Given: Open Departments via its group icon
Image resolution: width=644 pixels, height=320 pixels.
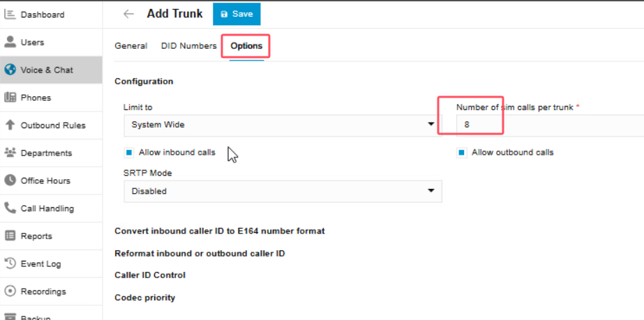Looking at the screenshot, I should (x=10, y=153).
